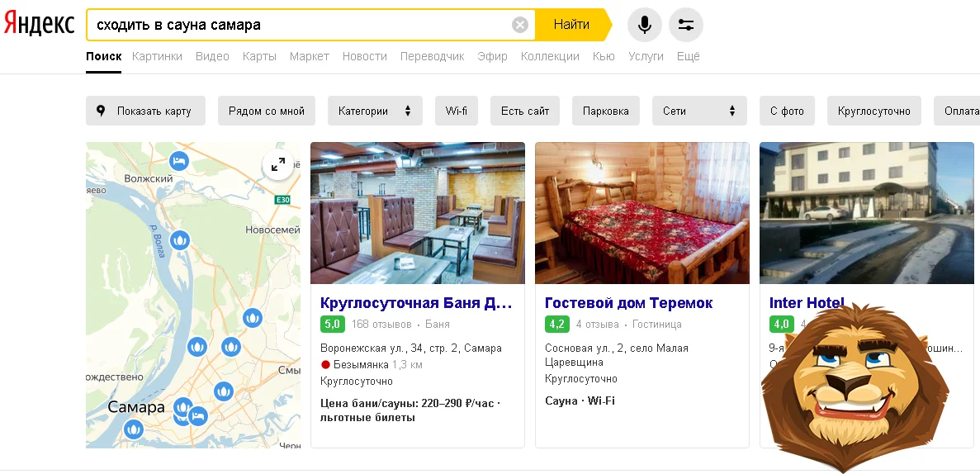Screen dimensions: 980x474
Task: Open the Круглосуточная Баня Д… link
Action: click(x=416, y=303)
